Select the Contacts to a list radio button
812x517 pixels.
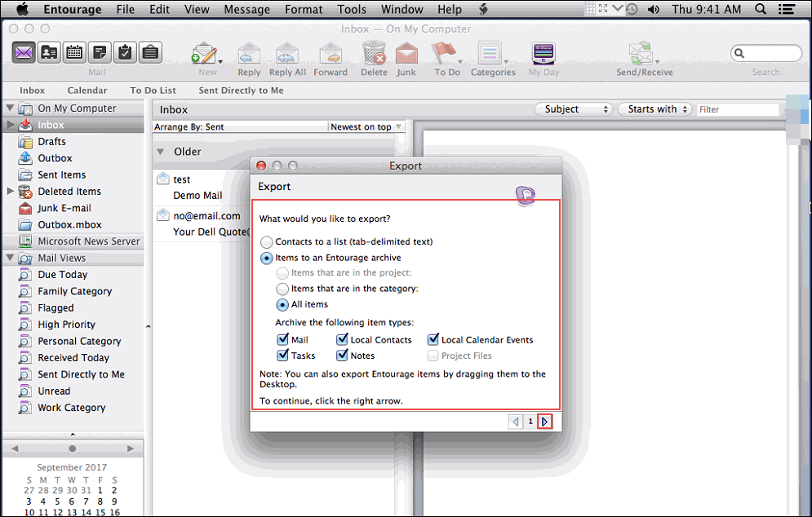click(x=267, y=241)
